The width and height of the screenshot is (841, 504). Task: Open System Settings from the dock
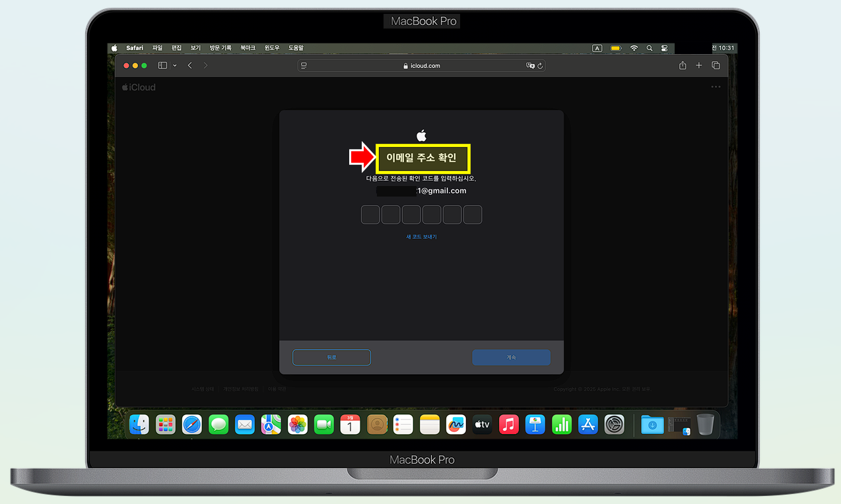[x=615, y=424]
